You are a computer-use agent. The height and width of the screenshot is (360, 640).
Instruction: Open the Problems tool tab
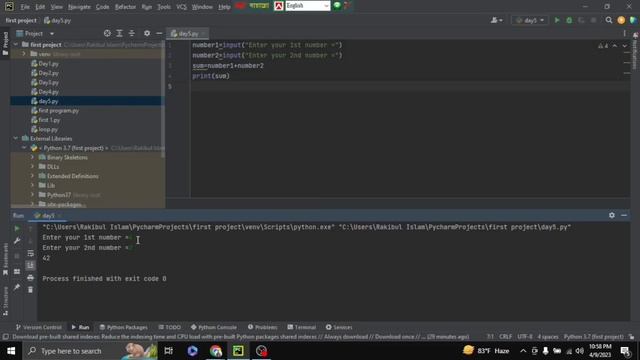(x=262, y=327)
